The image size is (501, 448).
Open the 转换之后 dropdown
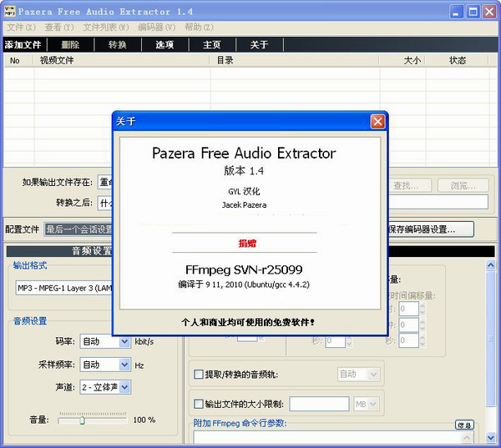coord(105,203)
